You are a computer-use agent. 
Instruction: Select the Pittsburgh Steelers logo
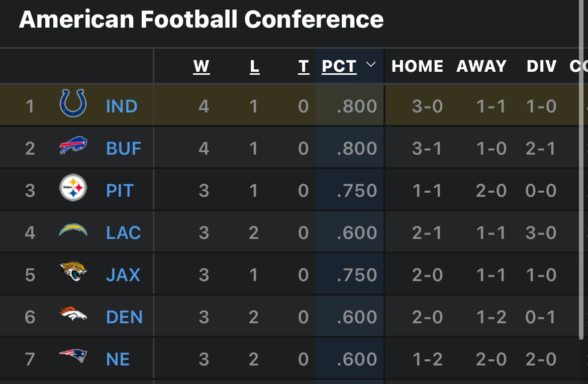point(73,187)
